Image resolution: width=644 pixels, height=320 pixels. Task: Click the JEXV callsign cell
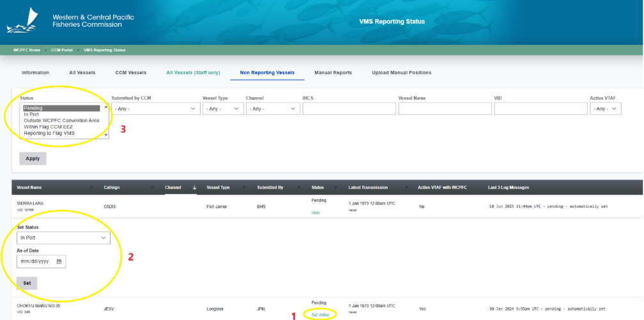(x=109, y=309)
